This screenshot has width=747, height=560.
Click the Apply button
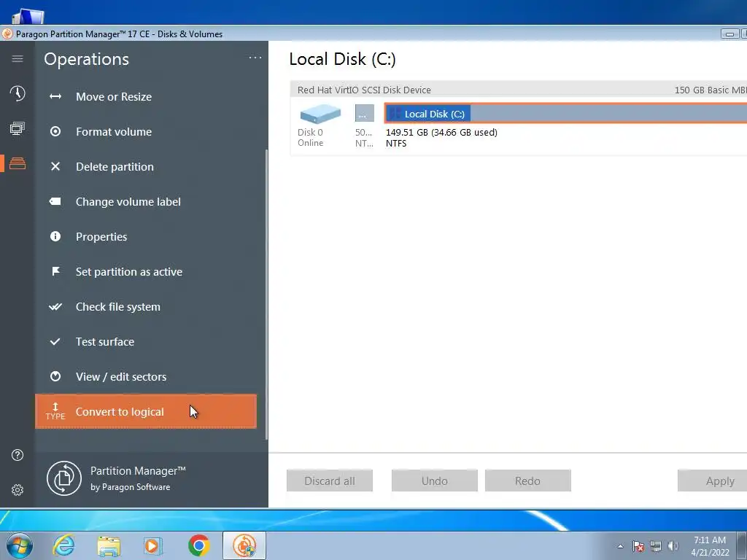coord(712,481)
